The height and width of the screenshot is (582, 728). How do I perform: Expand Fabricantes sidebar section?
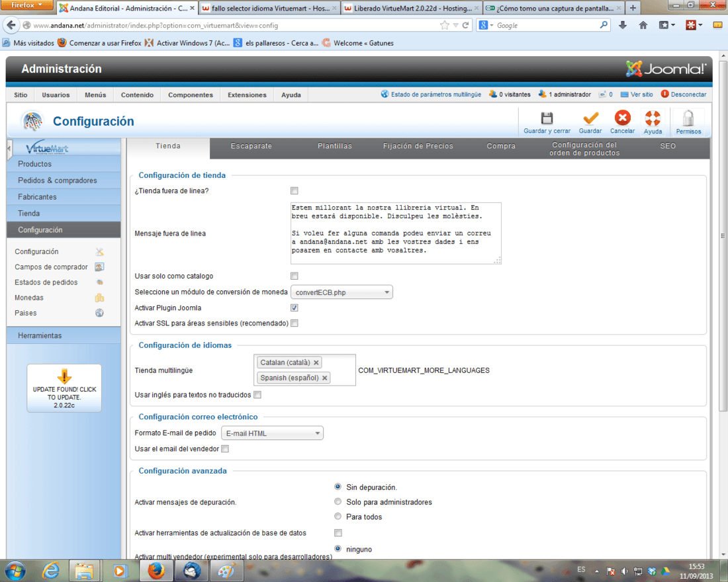pyautogui.click(x=64, y=197)
